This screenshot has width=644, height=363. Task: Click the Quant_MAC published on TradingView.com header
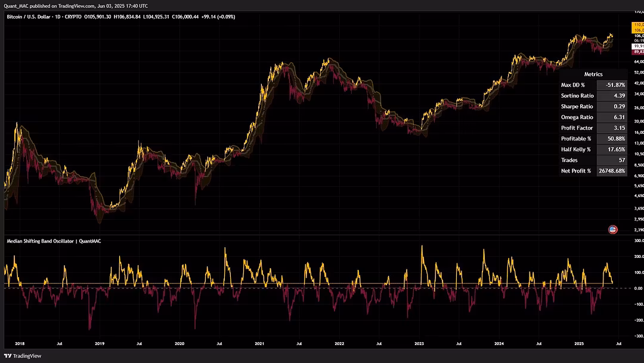[x=76, y=6]
